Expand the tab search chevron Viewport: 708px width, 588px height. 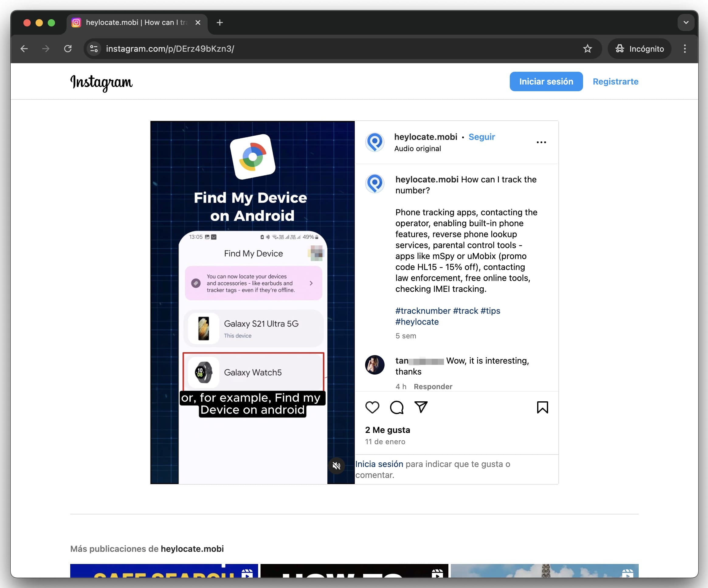coord(686,22)
